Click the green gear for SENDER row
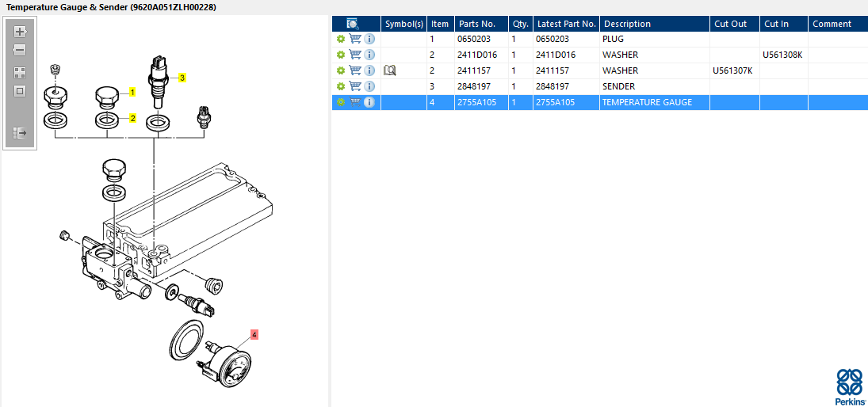The height and width of the screenshot is (407, 868). point(341,86)
